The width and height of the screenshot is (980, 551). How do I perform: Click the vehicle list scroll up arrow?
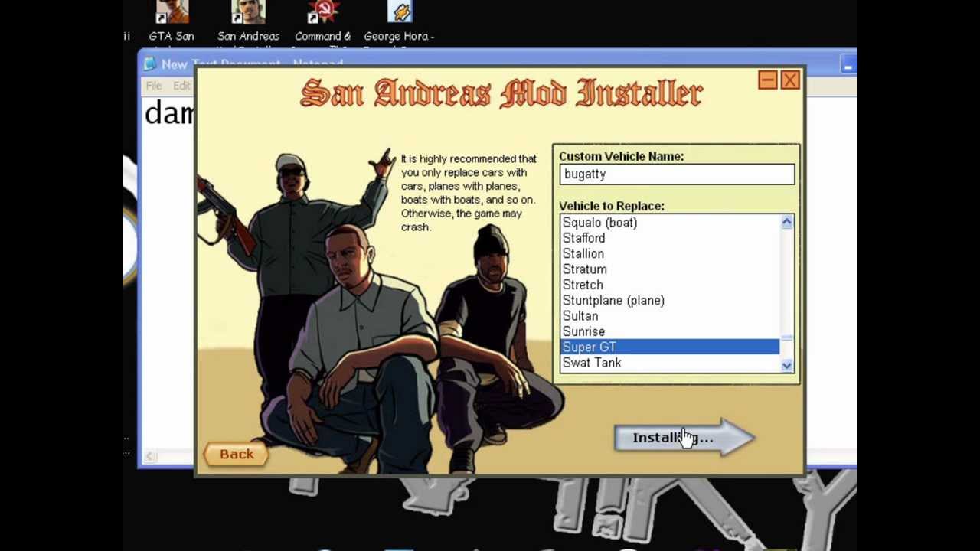point(787,222)
